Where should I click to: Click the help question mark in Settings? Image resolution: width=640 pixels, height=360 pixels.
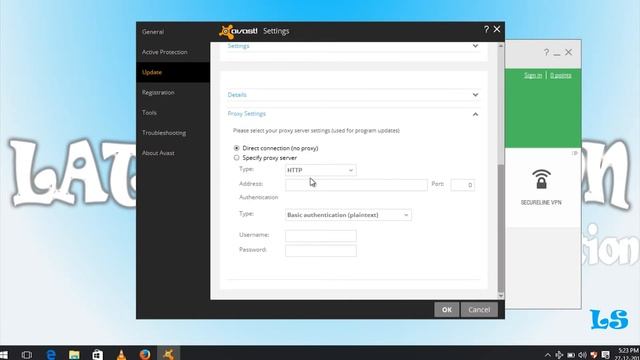pos(486,29)
